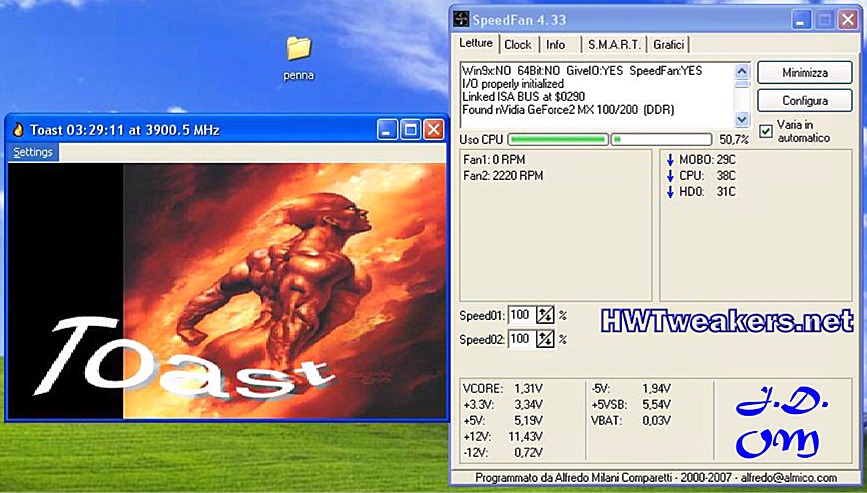This screenshot has height=493, width=867.
Task: Click the 'VBAT: 0,03V' voltage reading
Action: (631, 421)
